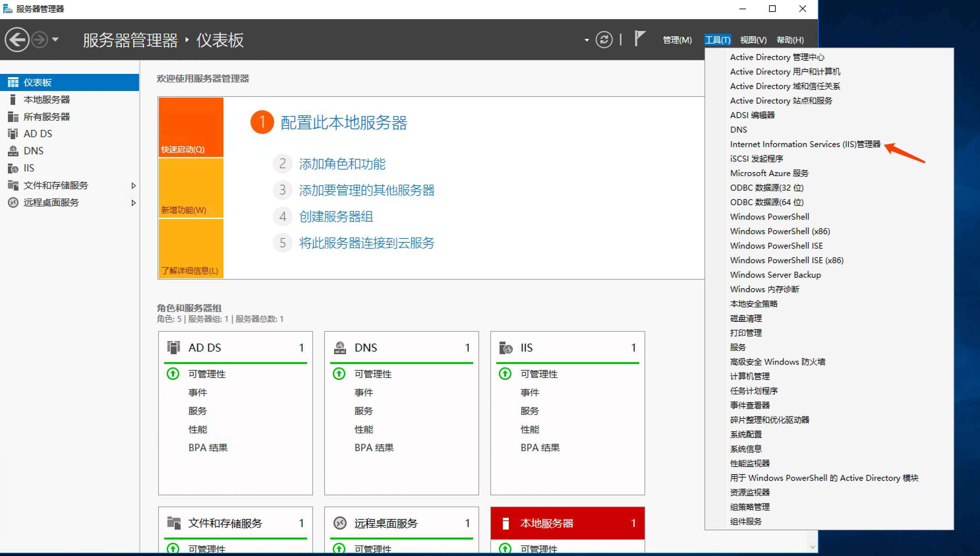Open 高级安全 Windows 防火墙 menu item
980x556 pixels.
[x=778, y=362]
